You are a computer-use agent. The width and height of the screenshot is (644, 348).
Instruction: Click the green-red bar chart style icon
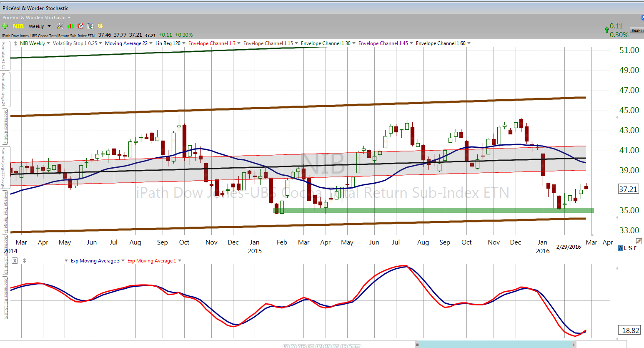(x=70, y=26)
